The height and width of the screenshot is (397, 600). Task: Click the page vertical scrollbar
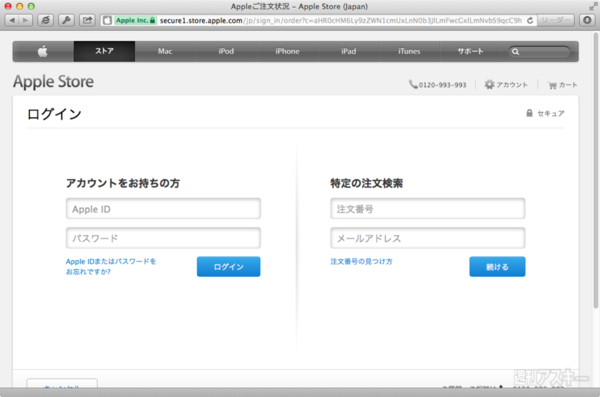595,170
